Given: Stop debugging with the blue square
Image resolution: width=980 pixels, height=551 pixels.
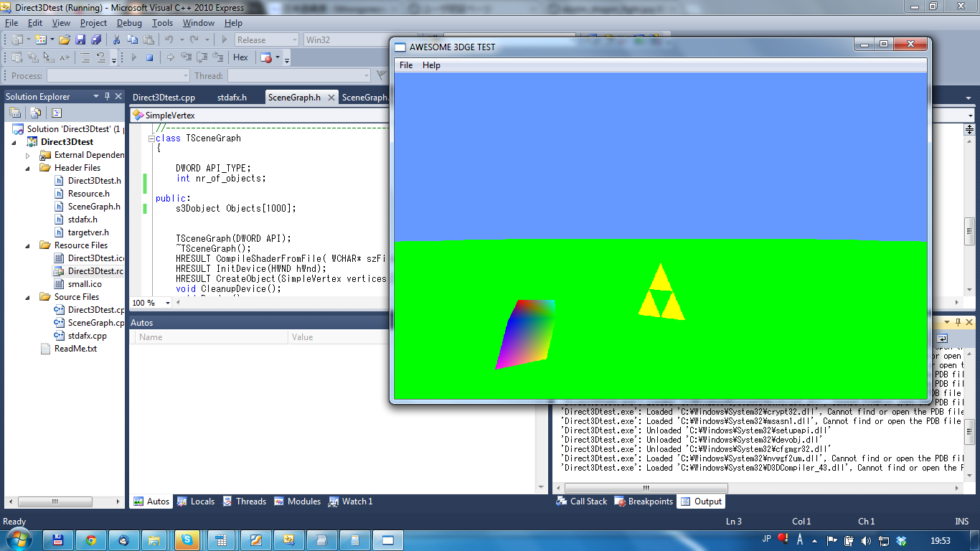Looking at the screenshot, I should [x=149, y=57].
